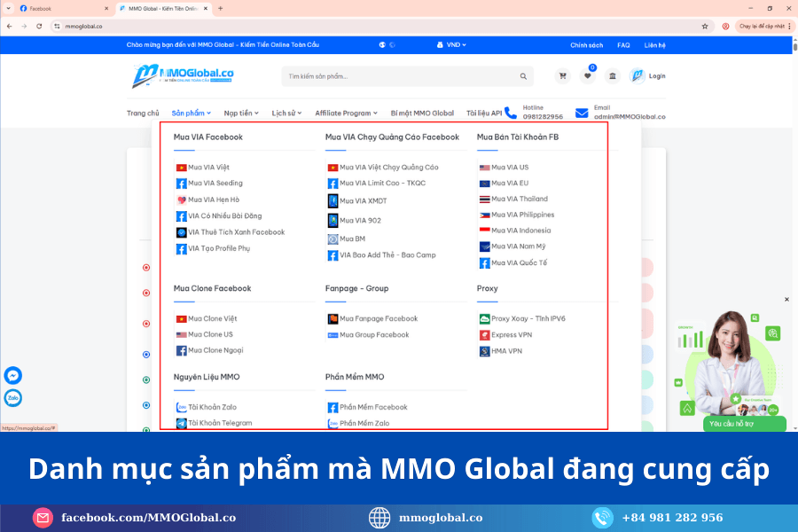The image size is (798, 532).
Task: Expand the VND currency dropdown
Action: point(452,45)
